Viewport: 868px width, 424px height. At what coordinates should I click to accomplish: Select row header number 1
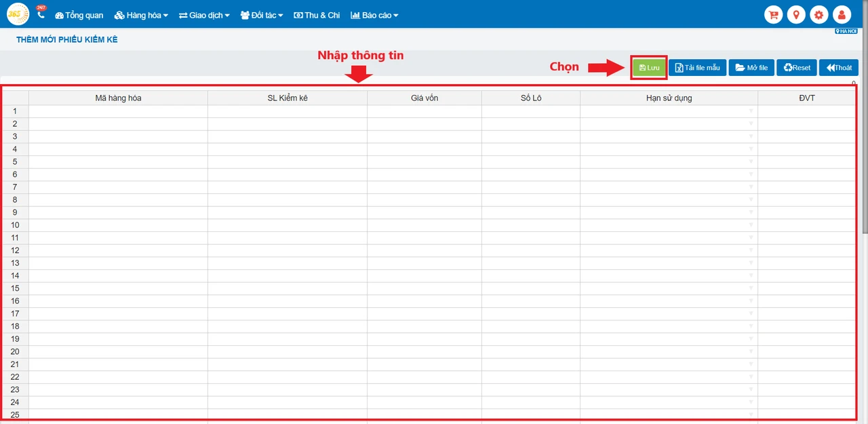tap(15, 111)
